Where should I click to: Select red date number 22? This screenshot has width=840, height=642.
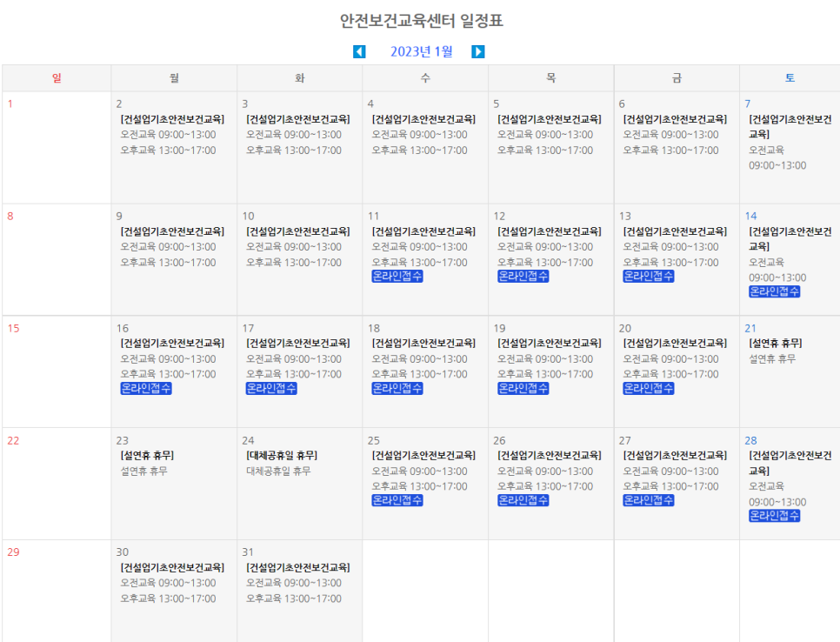point(13,440)
